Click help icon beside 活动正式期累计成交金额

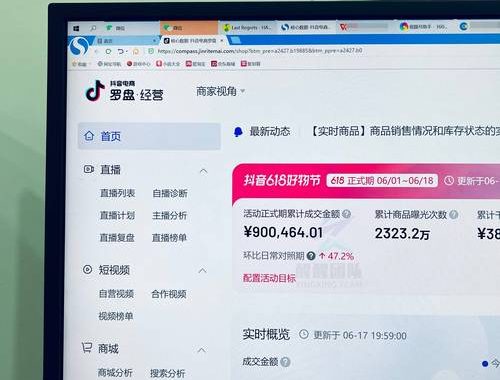(x=347, y=214)
